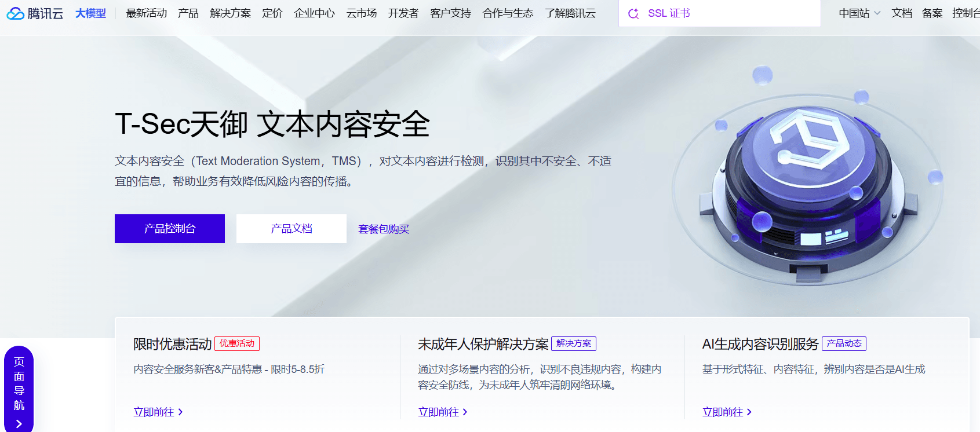Screen dimensions: 980x432
Task: Click the T-Sec天御 文本内容安全 heading
Action: (x=272, y=124)
